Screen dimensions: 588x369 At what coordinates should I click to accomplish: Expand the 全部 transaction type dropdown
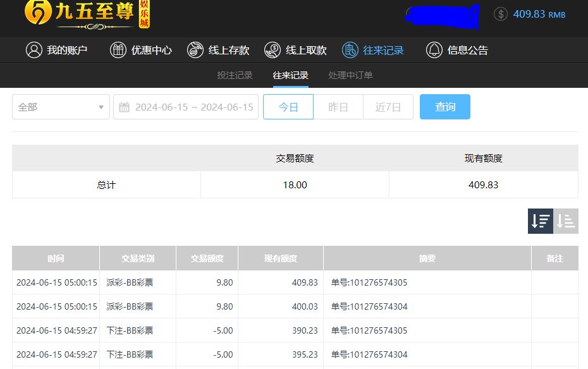pos(61,107)
